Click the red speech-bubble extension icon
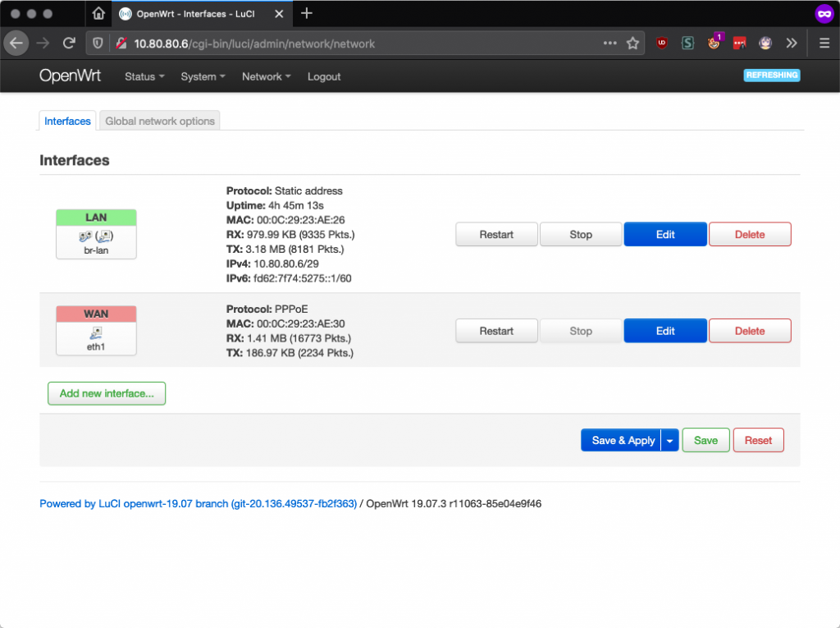 740,44
